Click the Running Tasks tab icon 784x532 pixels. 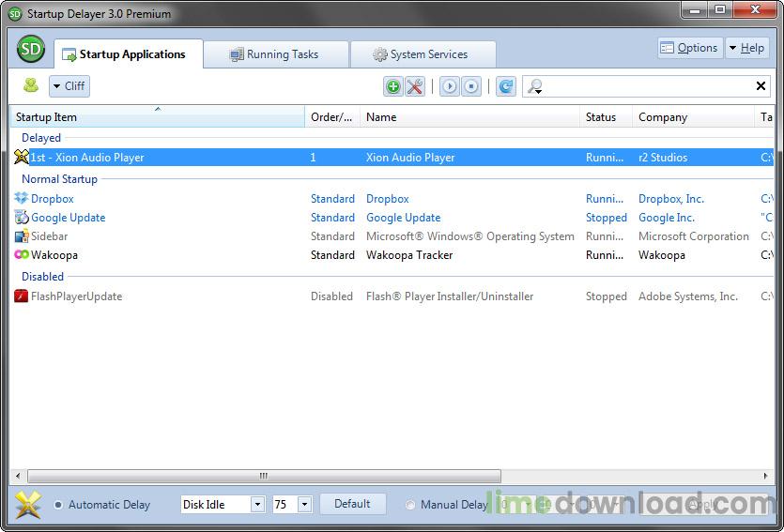point(237,54)
